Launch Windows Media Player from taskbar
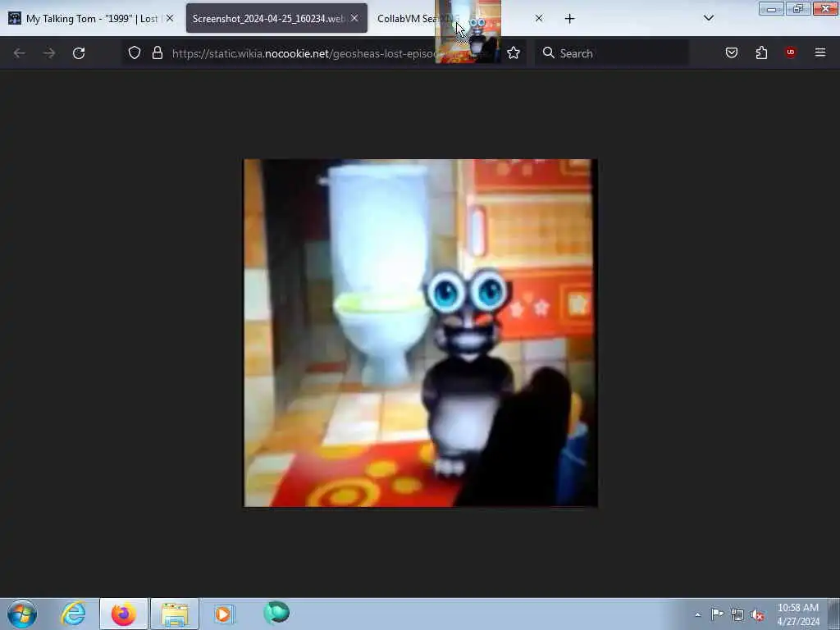This screenshot has width=840, height=630. (x=223, y=614)
